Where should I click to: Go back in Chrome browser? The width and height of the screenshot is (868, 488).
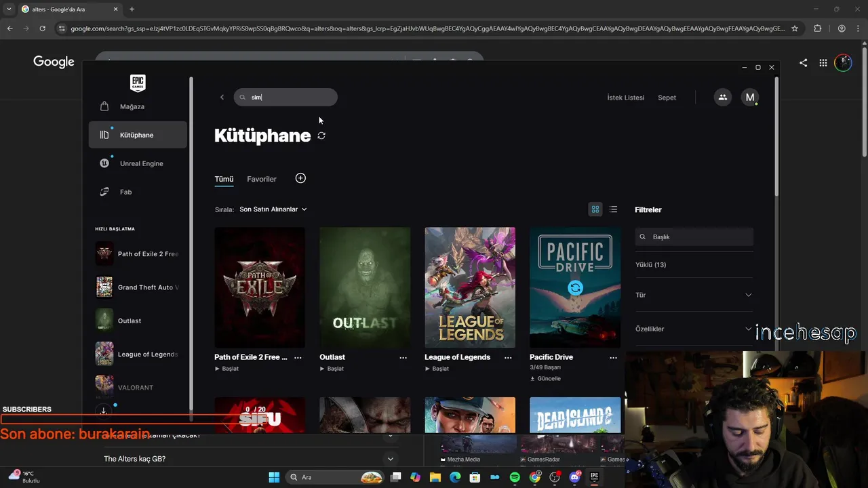click(x=9, y=28)
